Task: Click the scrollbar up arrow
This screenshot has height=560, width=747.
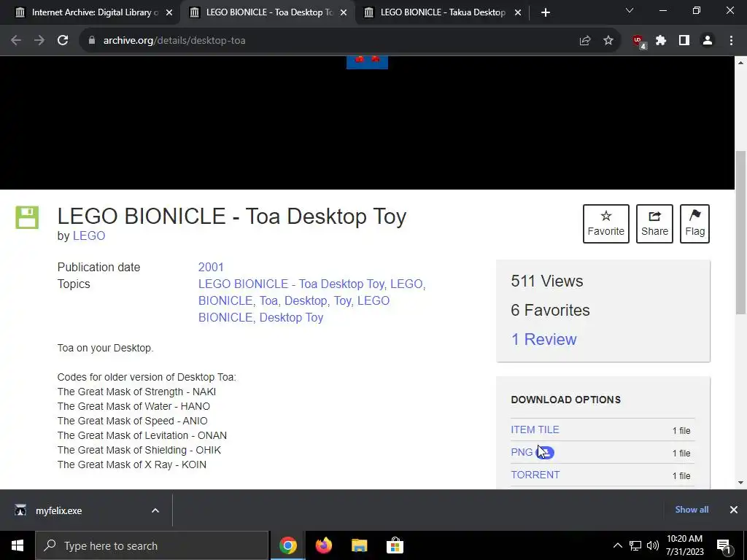Action: click(740, 63)
